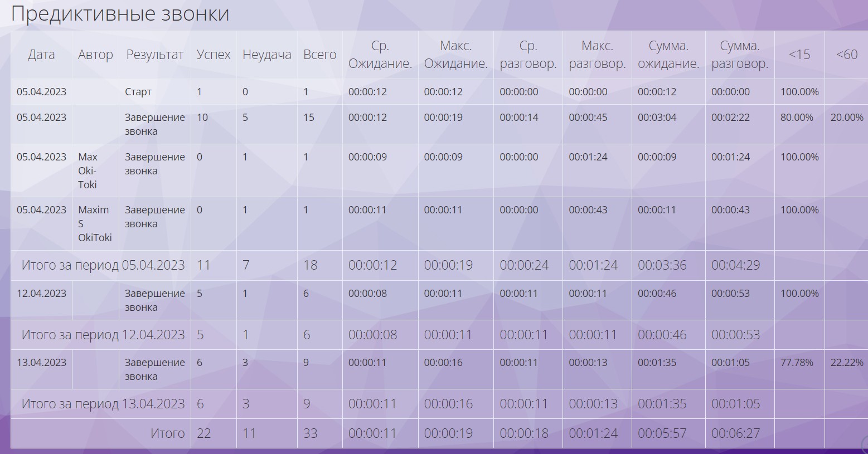Select the 'Макс. разговор.' column header
The height and width of the screenshot is (454, 868).
pos(597,55)
